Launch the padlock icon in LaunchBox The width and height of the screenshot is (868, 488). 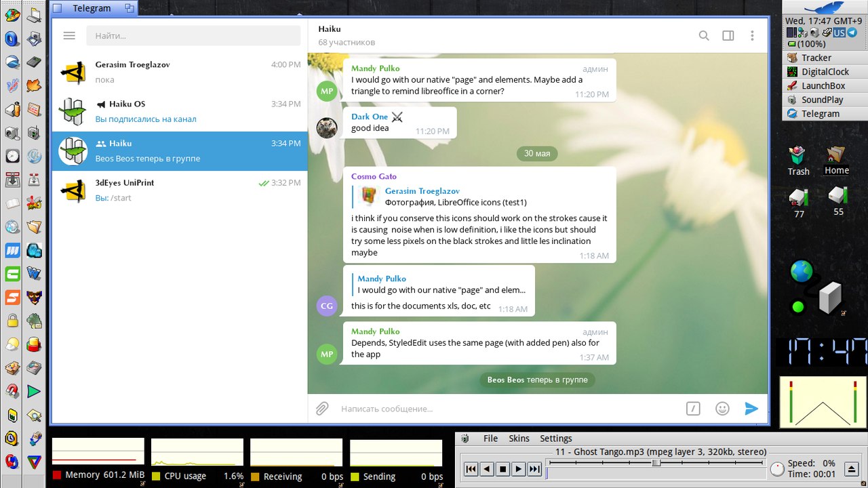12,320
